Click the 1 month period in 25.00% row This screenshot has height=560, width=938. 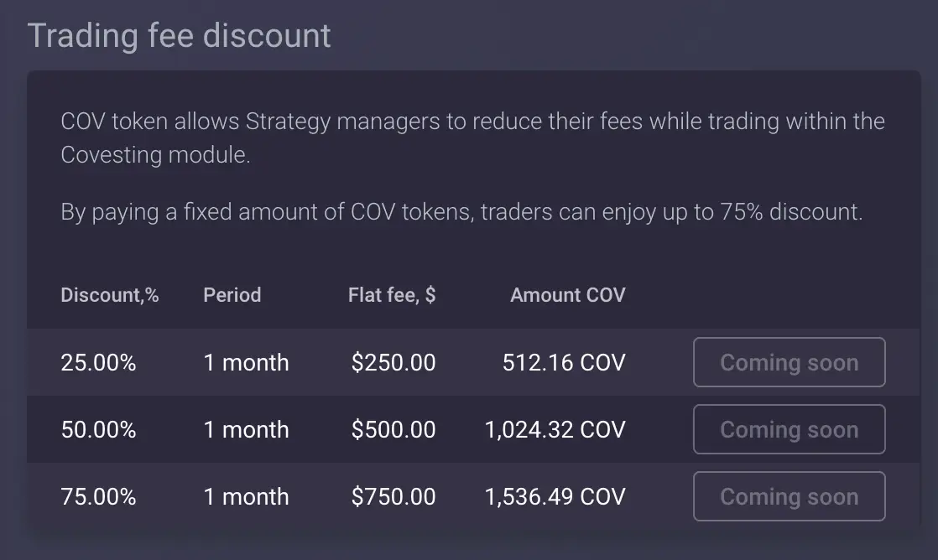pyautogui.click(x=246, y=362)
